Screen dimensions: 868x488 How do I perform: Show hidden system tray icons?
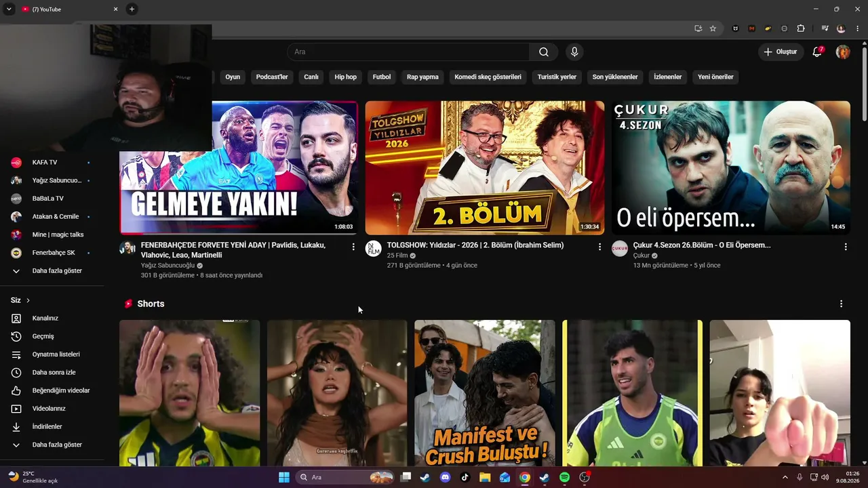point(785,477)
